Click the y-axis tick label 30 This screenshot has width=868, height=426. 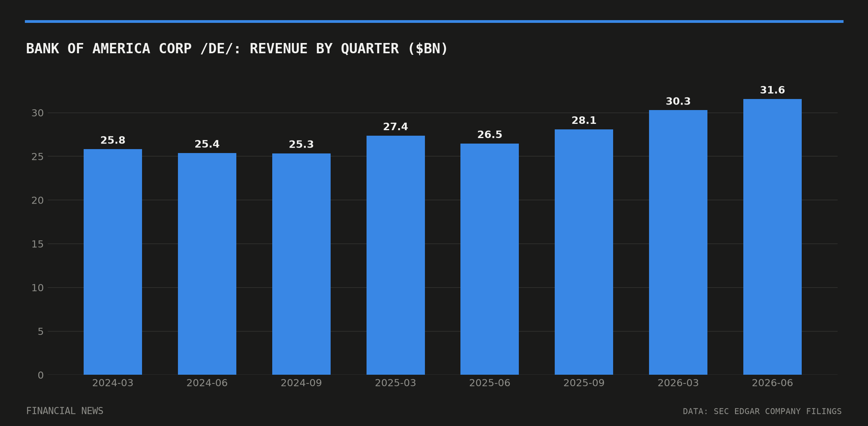coord(37,113)
